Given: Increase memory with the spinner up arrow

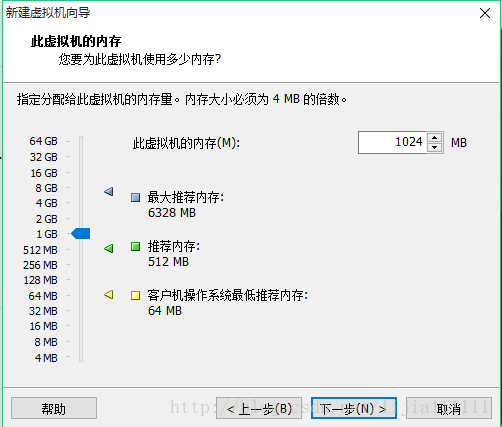Looking at the screenshot, I should (434, 137).
